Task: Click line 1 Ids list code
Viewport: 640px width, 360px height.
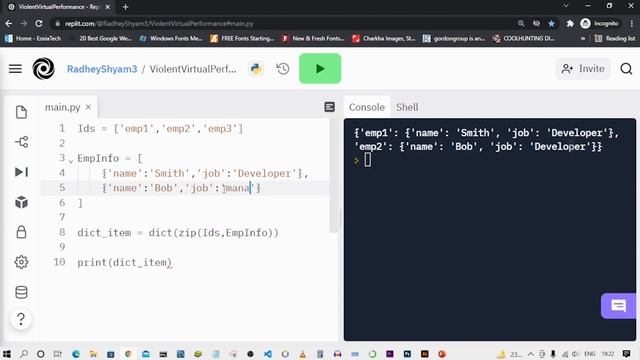Action: [160, 129]
